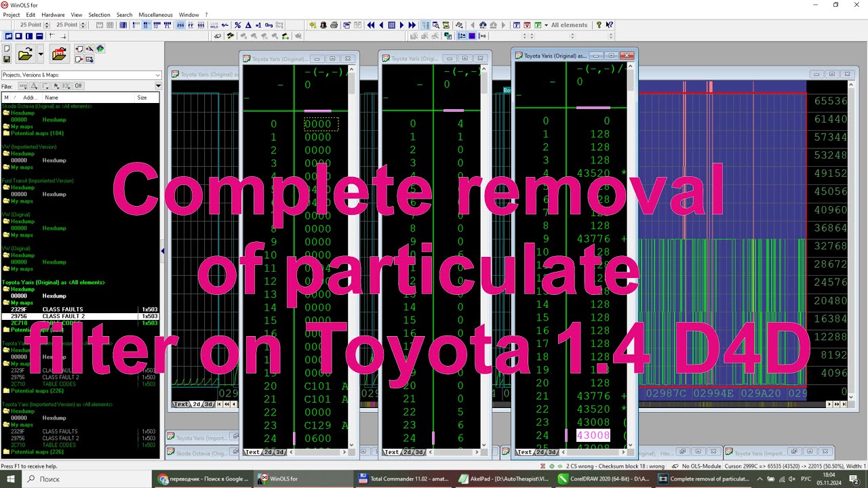Click the black hat icon in toolbar

[323, 25]
